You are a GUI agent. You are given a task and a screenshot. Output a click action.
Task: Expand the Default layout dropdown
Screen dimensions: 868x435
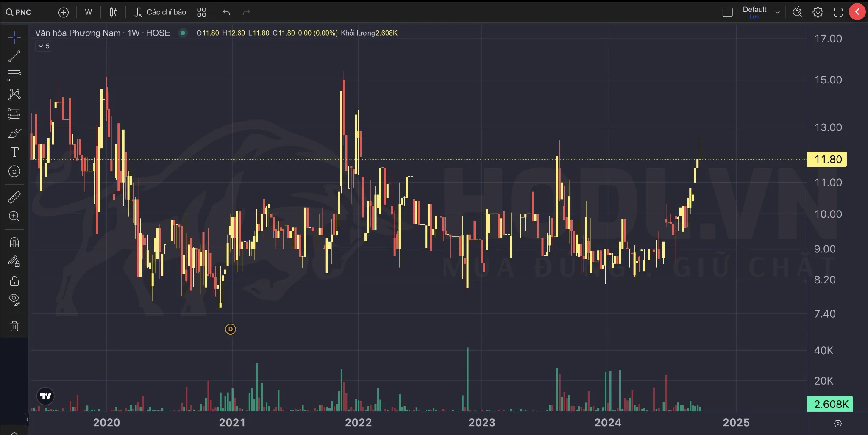777,12
